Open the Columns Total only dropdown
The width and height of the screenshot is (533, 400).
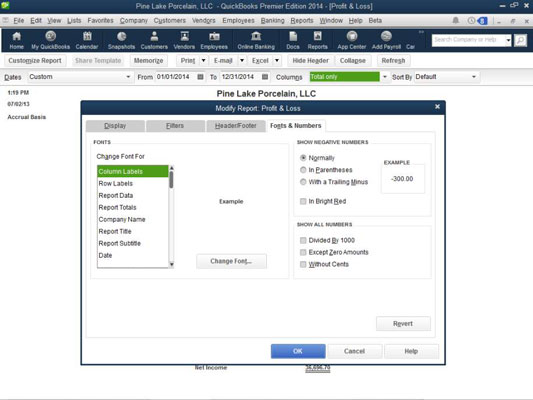pyautogui.click(x=384, y=77)
